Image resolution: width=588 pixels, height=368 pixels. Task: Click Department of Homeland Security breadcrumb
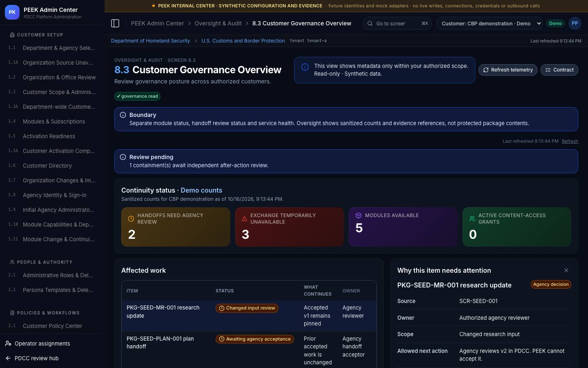point(150,41)
